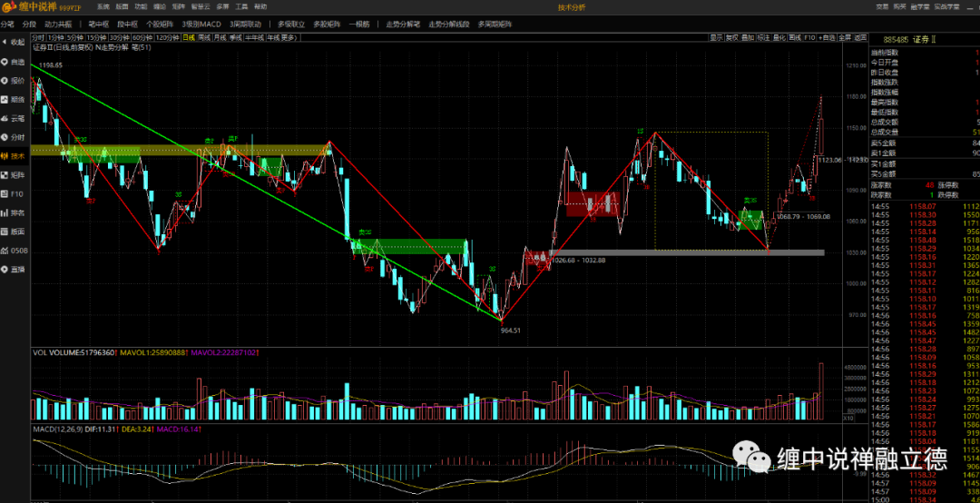Open the 标注 annotation dropdown
Screen dimensions: 980x503
(763, 37)
